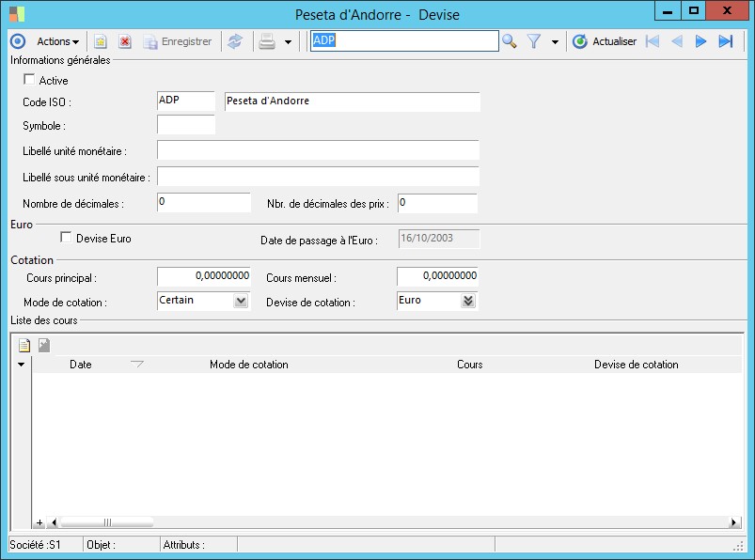This screenshot has height=560, width=755.
Task: Open the Actions menu
Action: [x=57, y=41]
